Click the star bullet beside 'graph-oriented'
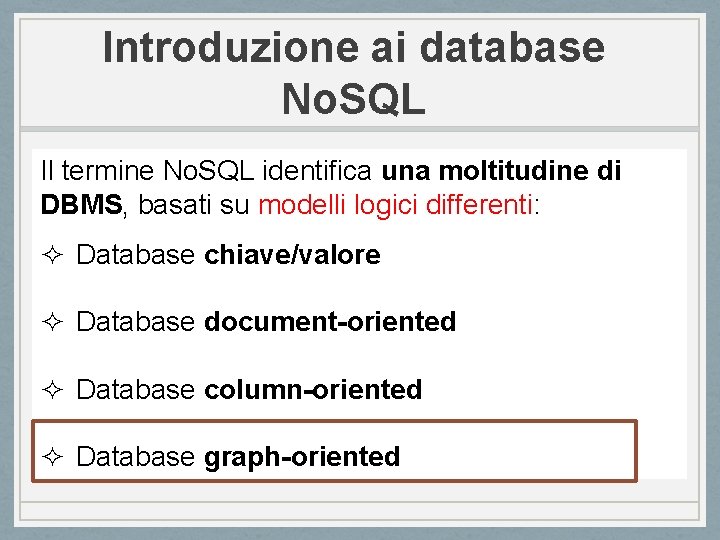 tap(52, 457)
